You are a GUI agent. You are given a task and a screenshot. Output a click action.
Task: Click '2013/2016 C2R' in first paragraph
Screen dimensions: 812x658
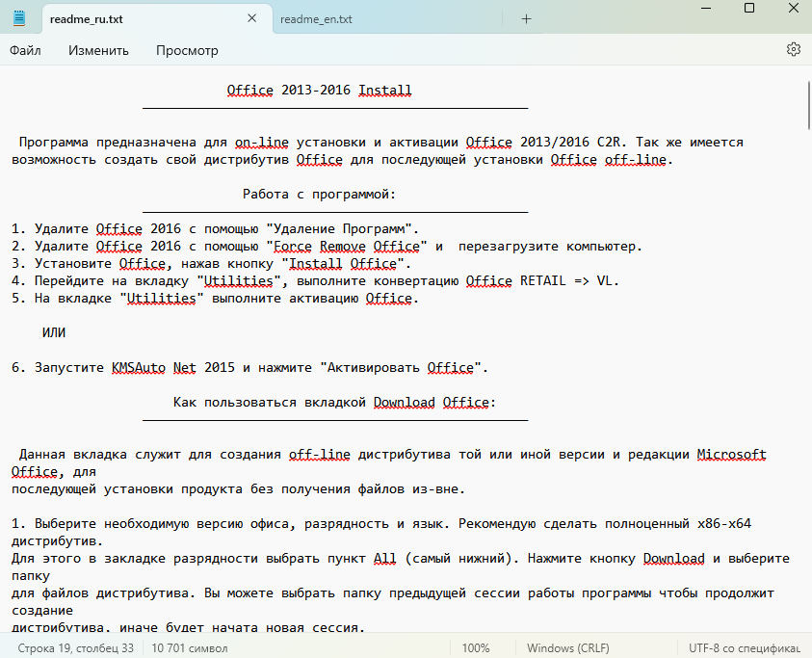tap(573, 142)
